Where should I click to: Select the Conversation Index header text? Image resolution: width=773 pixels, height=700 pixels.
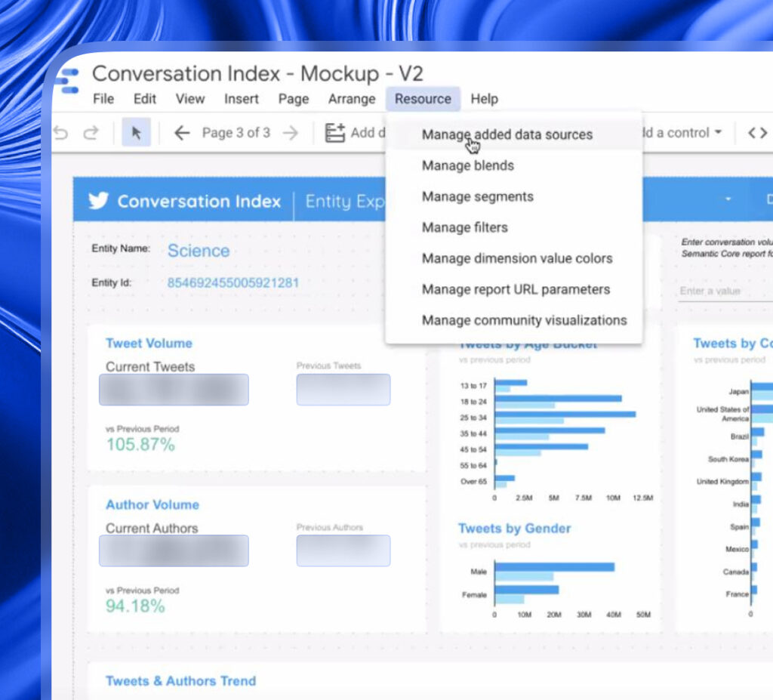[199, 202]
